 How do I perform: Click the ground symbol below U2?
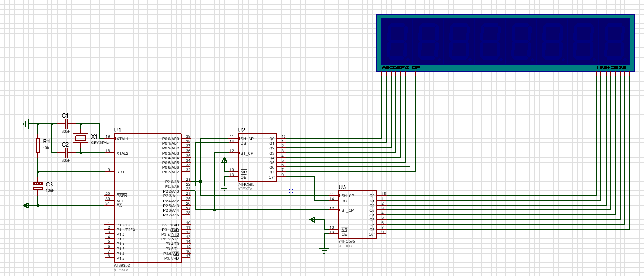point(224,188)
